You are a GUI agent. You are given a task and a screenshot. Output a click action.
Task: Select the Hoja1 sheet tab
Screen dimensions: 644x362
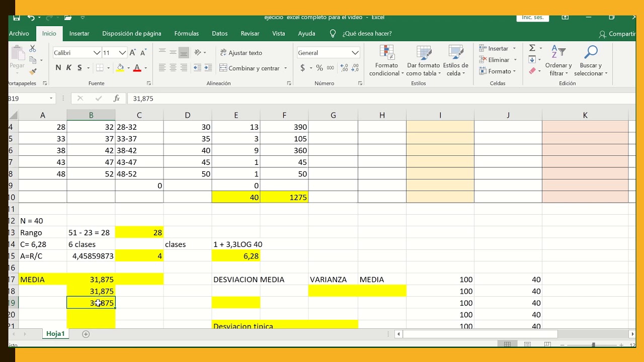pyautogui.click(x=55, y=334)
